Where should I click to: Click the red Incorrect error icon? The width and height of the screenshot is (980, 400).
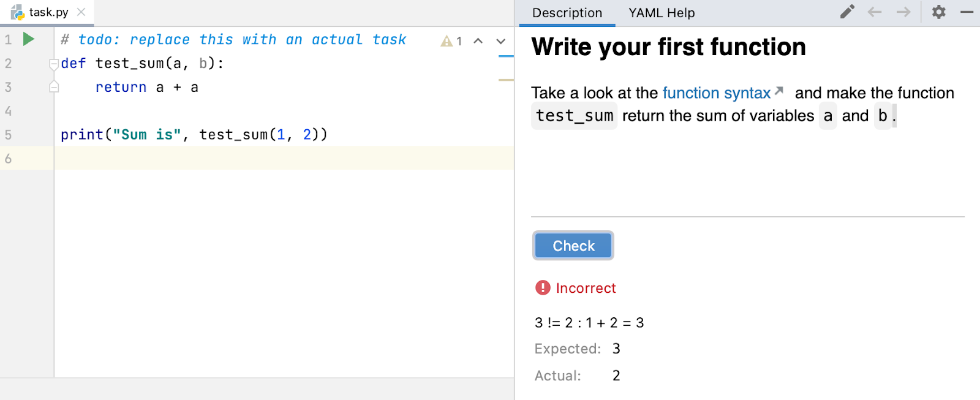click(543, 288)
